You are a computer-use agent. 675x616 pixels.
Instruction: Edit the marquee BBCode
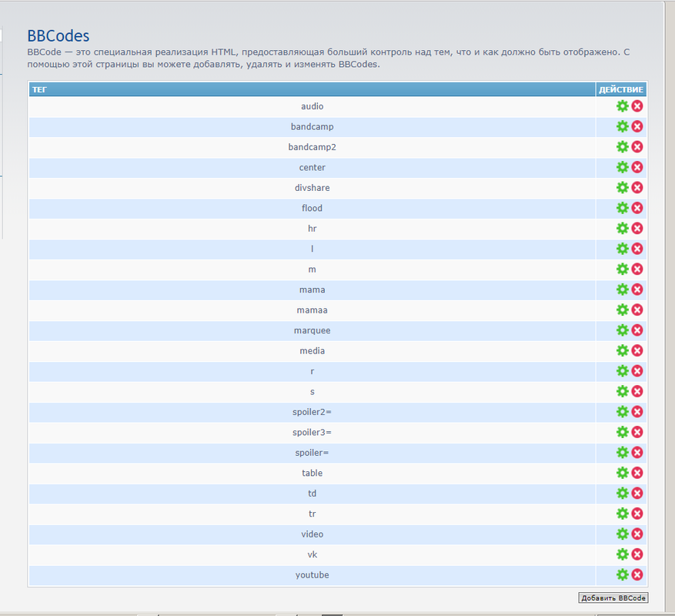[622, 330]
